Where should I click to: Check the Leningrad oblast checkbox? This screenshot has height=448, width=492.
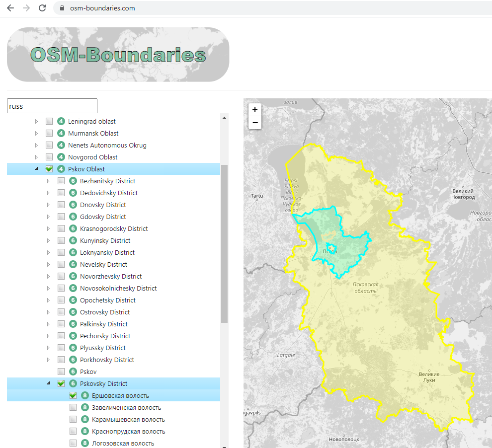pos(49,121)
